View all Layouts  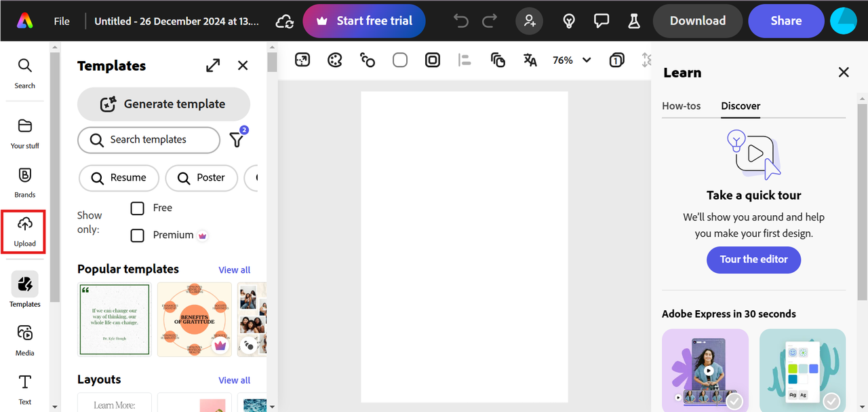click(x=235, y=381)
